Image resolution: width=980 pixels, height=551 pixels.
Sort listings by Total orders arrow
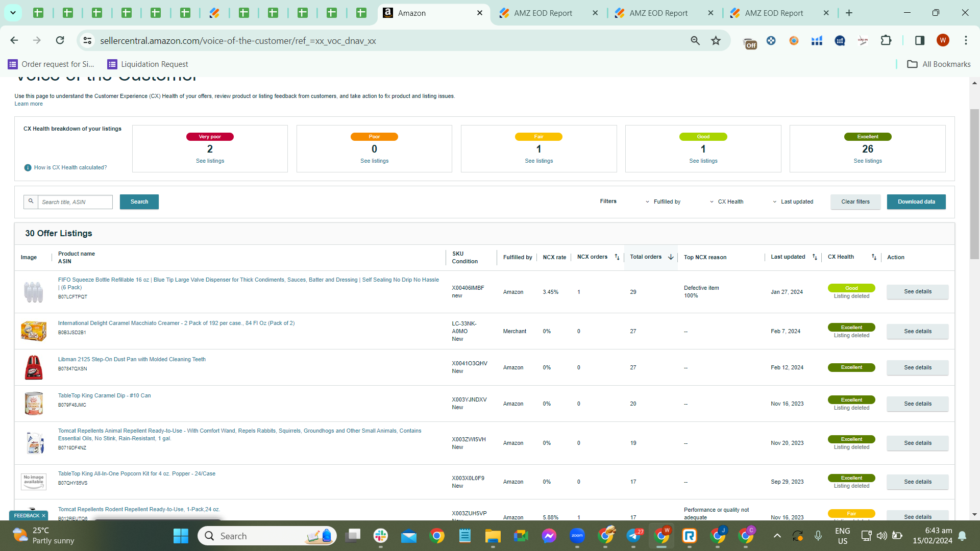[x=671, y=257]
